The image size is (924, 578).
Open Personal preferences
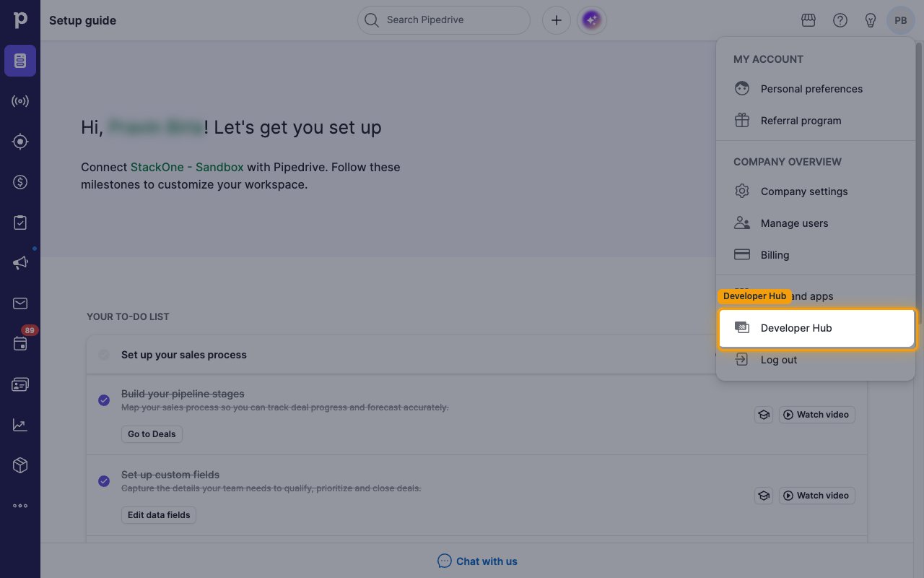[x=816, y=89]
